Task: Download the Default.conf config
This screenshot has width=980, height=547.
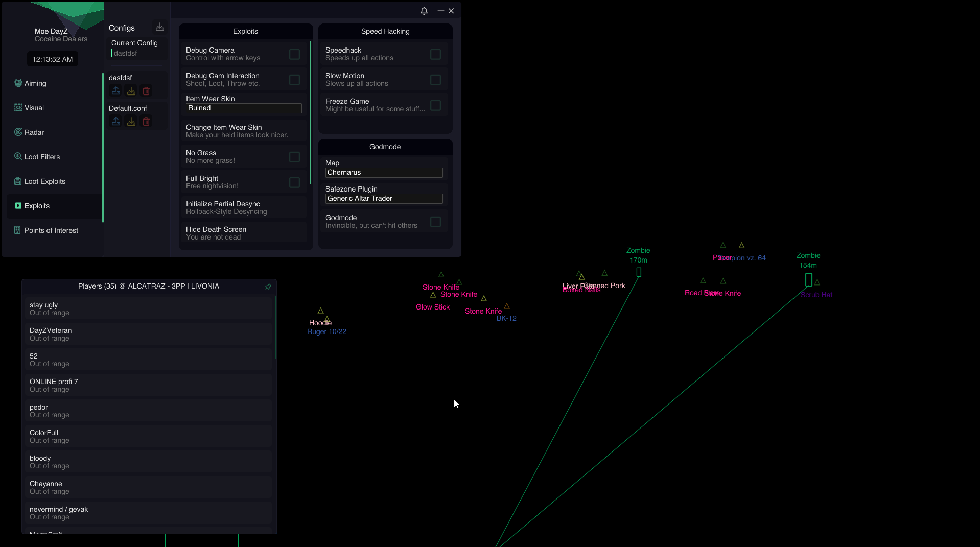Action: pyautogui.click(x=131, y=122)
